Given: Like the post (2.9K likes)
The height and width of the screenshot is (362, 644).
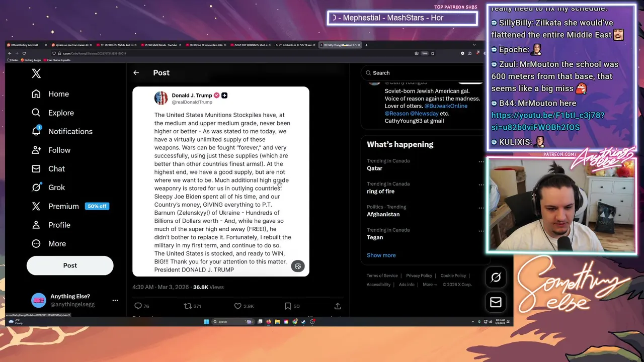Looking at the screenshot, I should click(x=244, y=306).
